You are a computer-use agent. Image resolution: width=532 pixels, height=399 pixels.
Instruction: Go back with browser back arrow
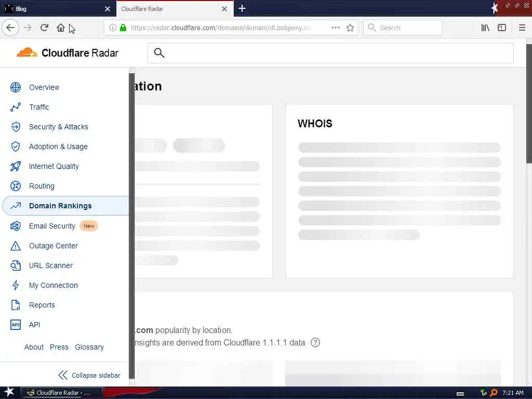[10, 28]
